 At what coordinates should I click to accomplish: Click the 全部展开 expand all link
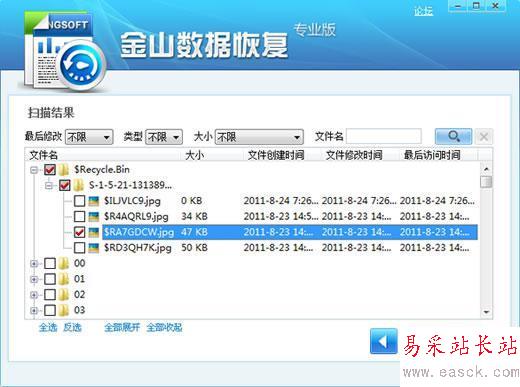tap(122, 328)
